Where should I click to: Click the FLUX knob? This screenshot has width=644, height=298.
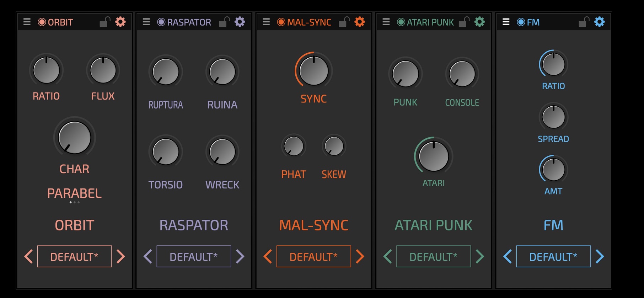pos(103,70)
